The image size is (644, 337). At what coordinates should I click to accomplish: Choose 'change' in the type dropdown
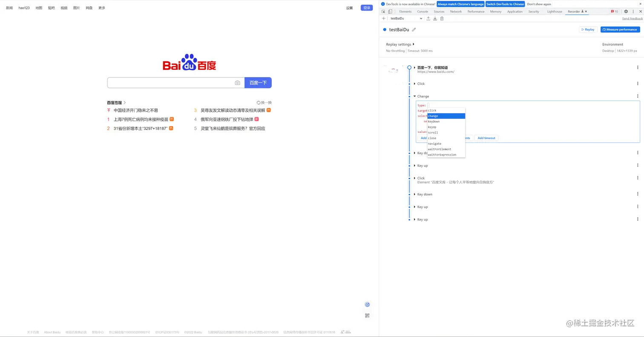(x=446, y=116)
